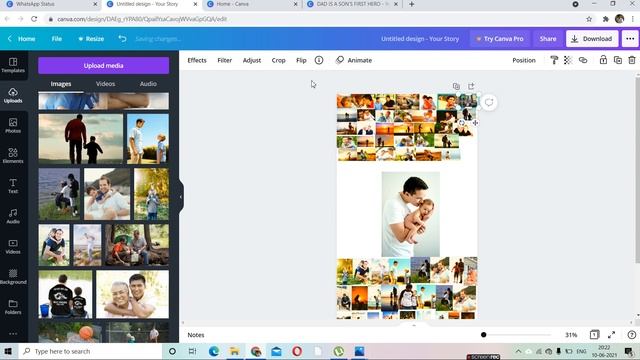Click the image info icon
The width and height of the screenshot is (640, 360).
[319, 60]
